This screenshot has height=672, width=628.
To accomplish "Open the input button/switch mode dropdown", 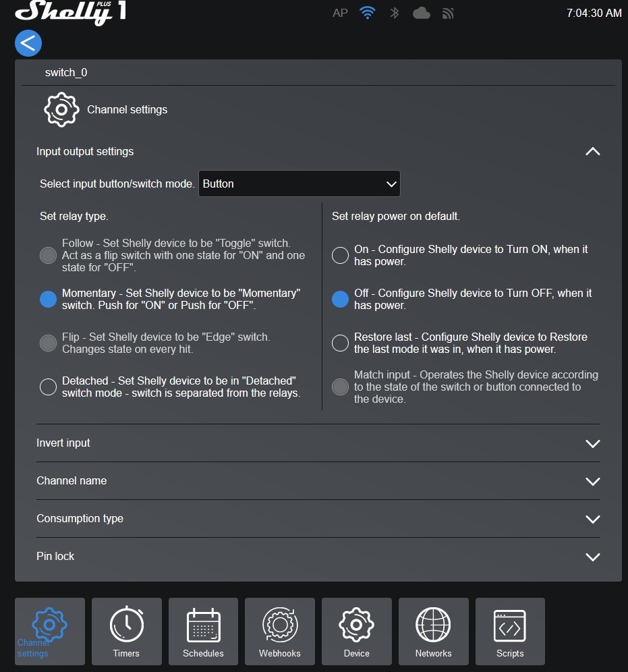I will pyautogui.click(x=299, y=184).
